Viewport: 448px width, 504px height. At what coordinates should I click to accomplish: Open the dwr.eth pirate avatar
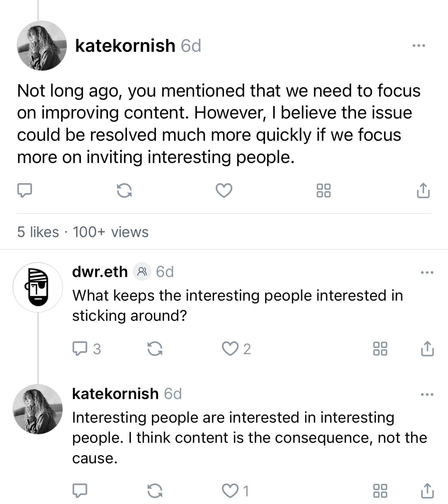tap(38, 287)
